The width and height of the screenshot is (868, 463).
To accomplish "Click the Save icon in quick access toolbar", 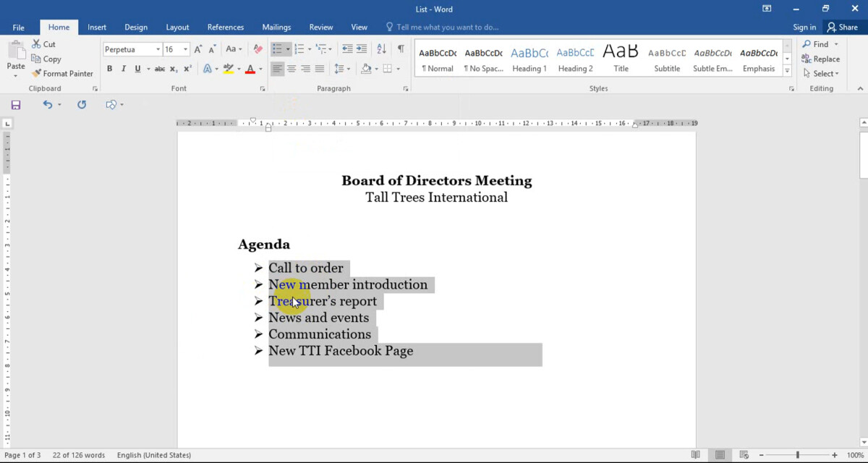I will click(16, 105).
